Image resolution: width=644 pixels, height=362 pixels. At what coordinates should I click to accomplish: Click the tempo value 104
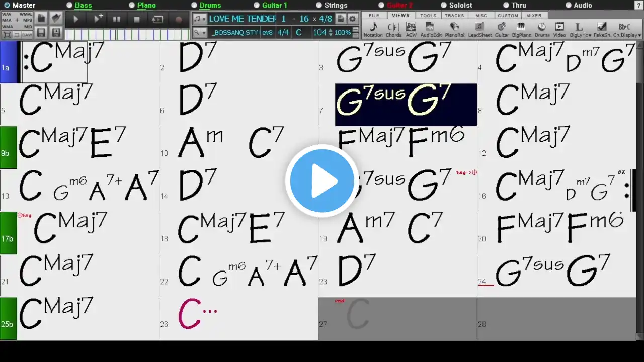click(x=319, y=33)
